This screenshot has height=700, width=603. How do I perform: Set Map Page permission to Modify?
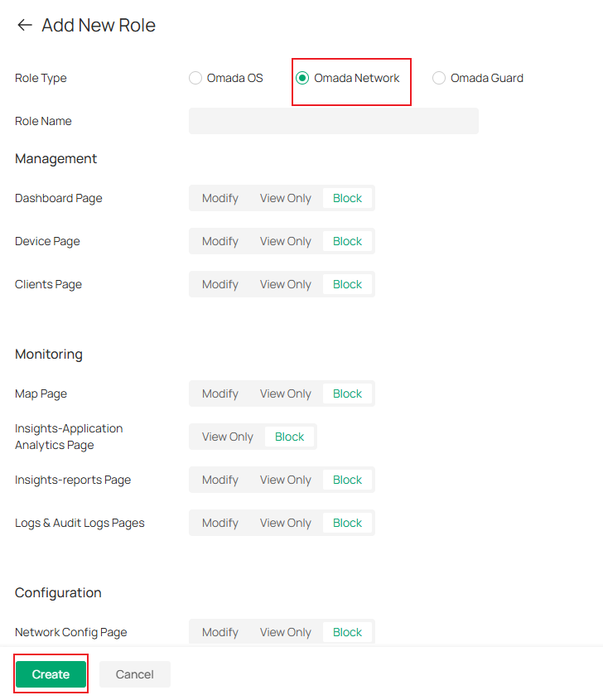(220, 393)
